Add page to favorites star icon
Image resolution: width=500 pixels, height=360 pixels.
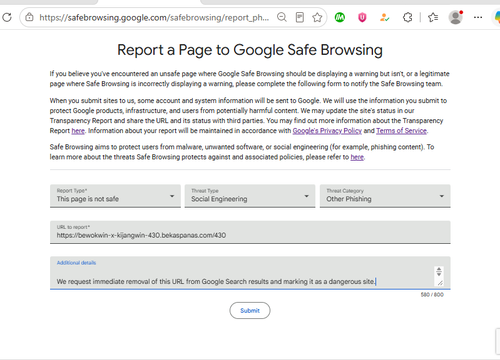click(317, 17)
